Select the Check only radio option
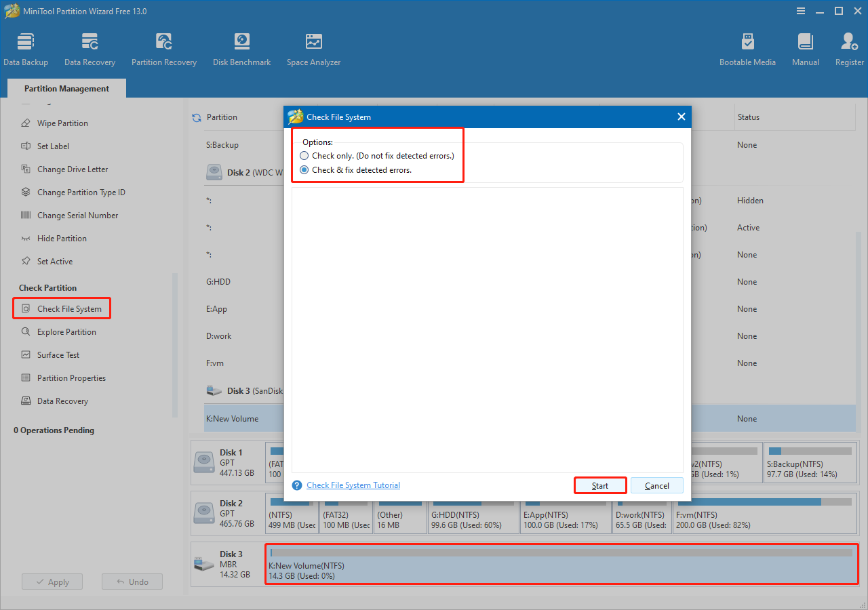Image resolution: width=868 pixels, height=610 pixels. click(x=304, y=155)
